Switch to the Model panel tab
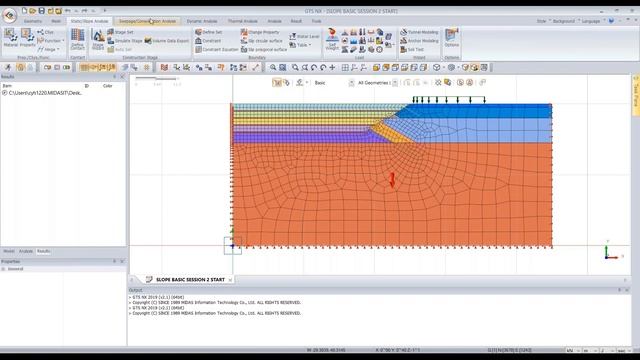This screenshot has width=640, height=360. (x=9, y=251)
